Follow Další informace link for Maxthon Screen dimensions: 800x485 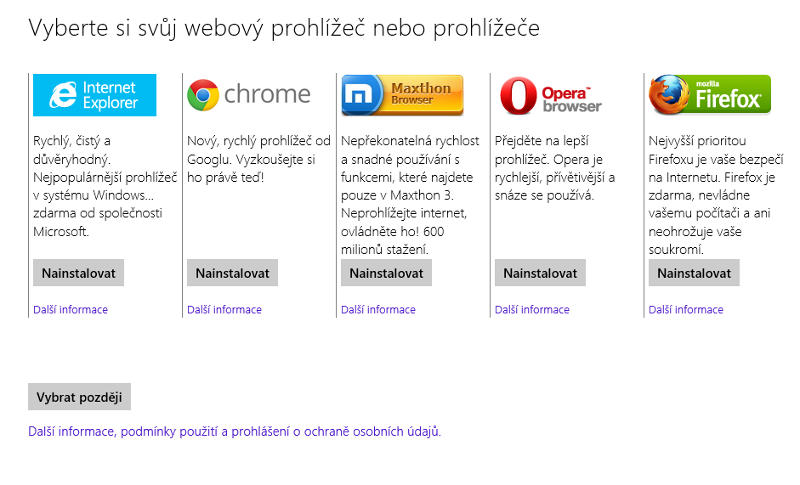[378, 310]
